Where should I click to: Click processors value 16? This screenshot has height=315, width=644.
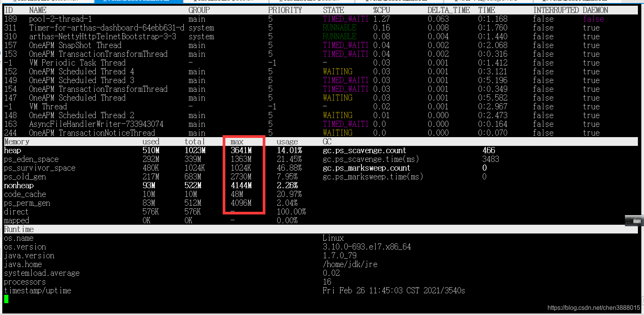327,282
